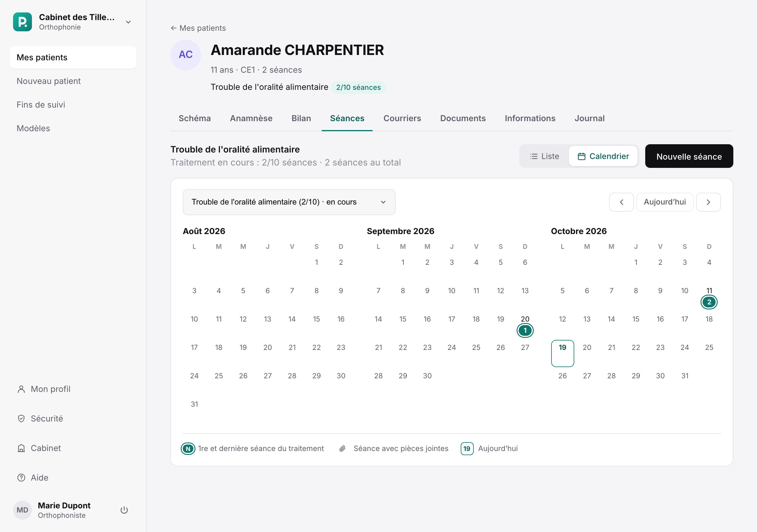Open the Courriers tab
The image size is (757, 532).
pyautogui.click(x=402, y=118)
